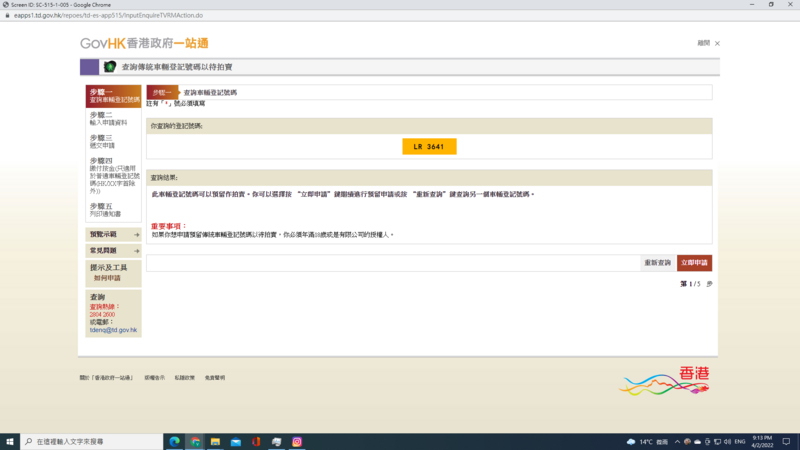The height and width of the screenshot is (450, 800).
Task: Open File Explorer from the taskbar
Action: pyautogui.click(x=214, y=441)
